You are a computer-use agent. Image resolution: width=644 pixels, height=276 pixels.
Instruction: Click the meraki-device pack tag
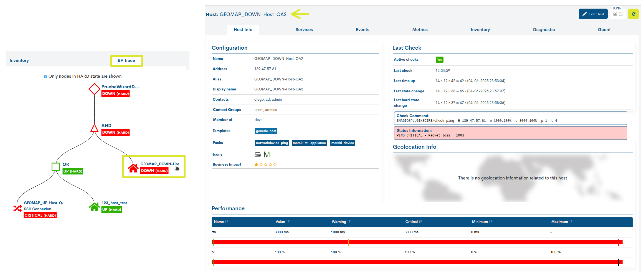point(343,143)
